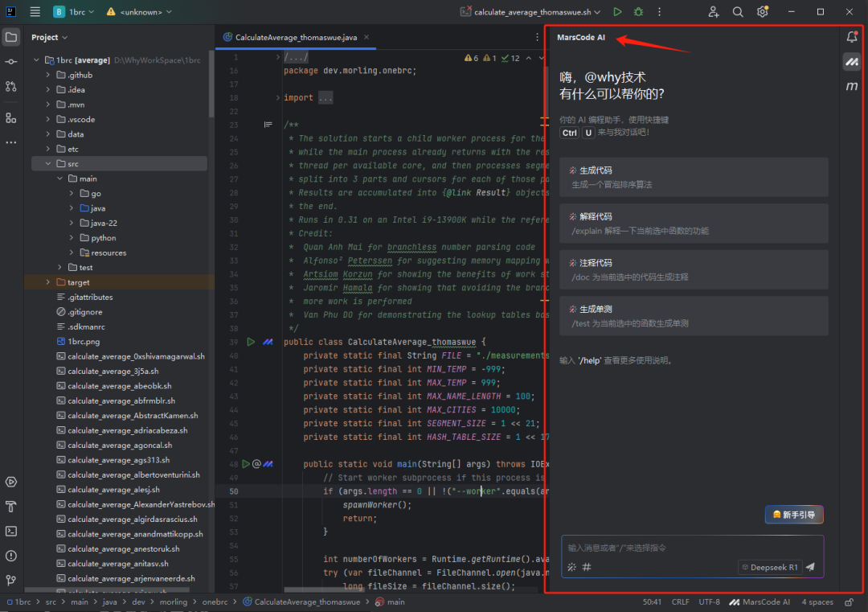Open the 新手引导 beginner guide

794,515
